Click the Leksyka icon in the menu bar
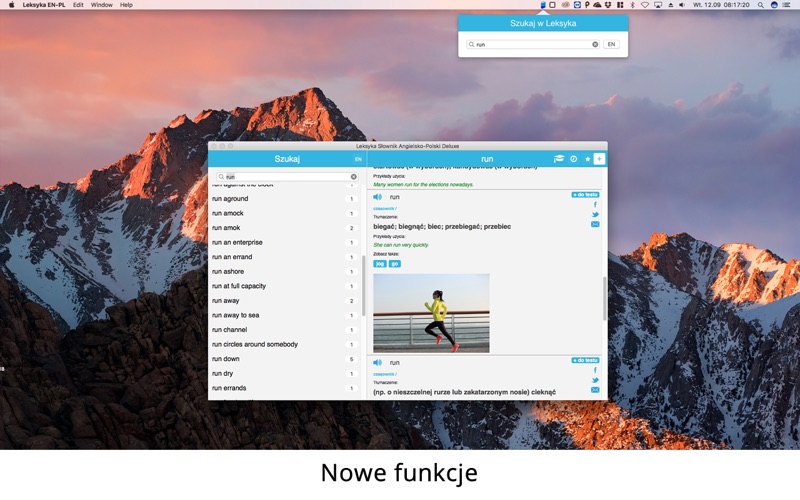The width and height of the screenshot is (800, 500). [x=543, y=5]
